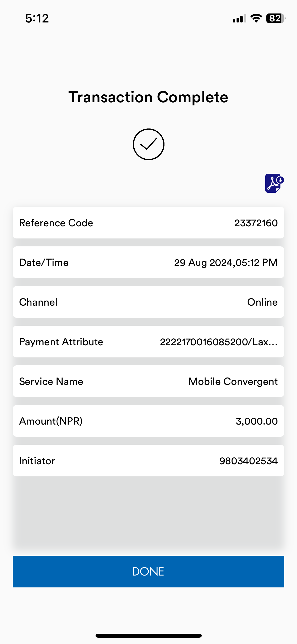This screenshot has height=644, width=297.
Task: Tap the 5:12 clock in status bar
Action: click(x=37, y=19)
